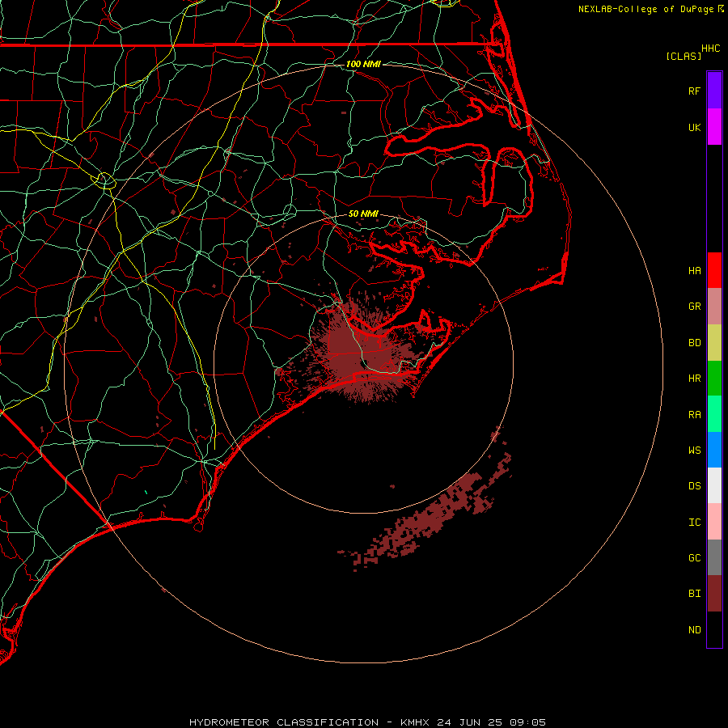Click the 09:05 timestamp
Image resolution: width=728 pixels, height=728 pixels.
click(x=527, y=722)
